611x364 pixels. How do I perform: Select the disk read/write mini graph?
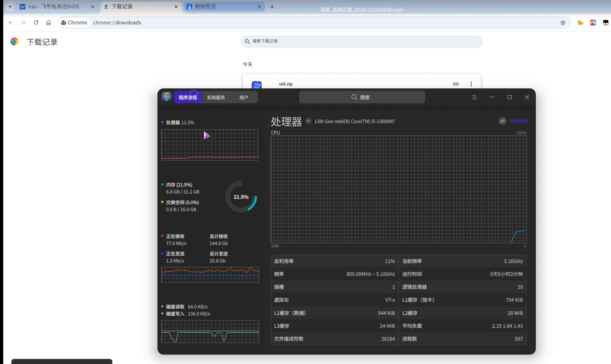tap(210, 332)
